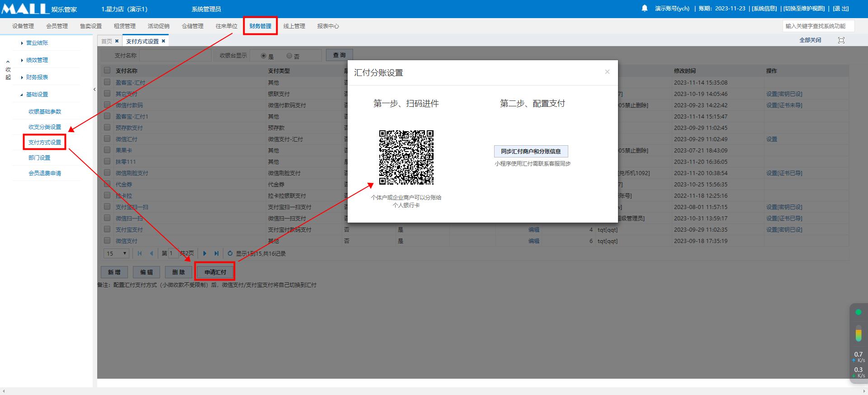This screenshot has width=868, height=395.
Task: Check the row checkbox for 果果卡
Action: click(x=107, y=150)
